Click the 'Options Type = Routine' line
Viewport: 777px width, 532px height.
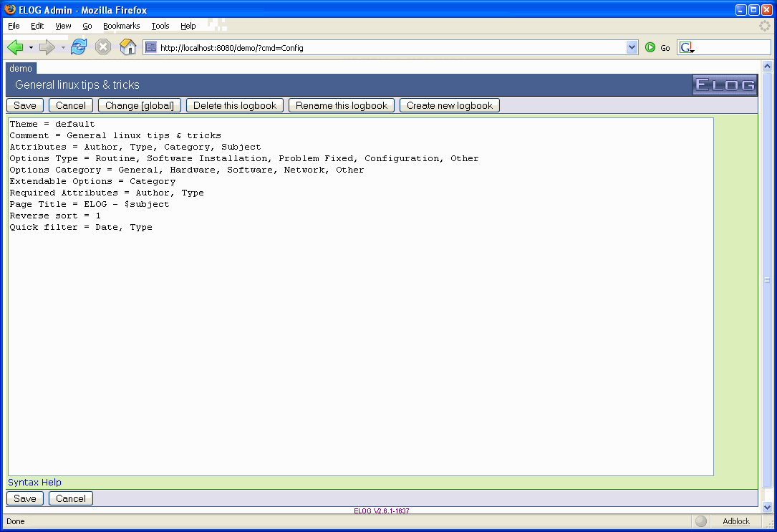(x=243, y=158)
